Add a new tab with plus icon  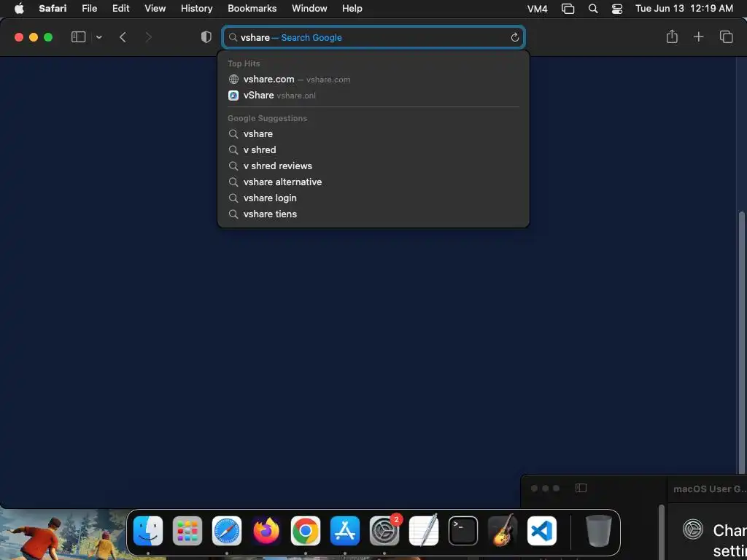[698, 36]
